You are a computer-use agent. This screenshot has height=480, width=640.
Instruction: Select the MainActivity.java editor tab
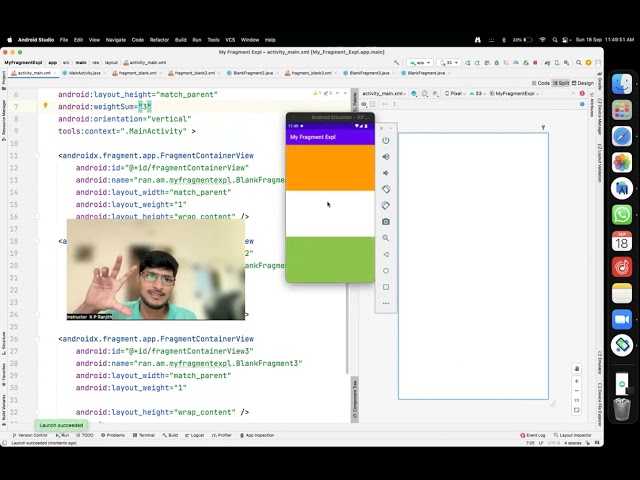pyautogui.click(x=84, y=73)
